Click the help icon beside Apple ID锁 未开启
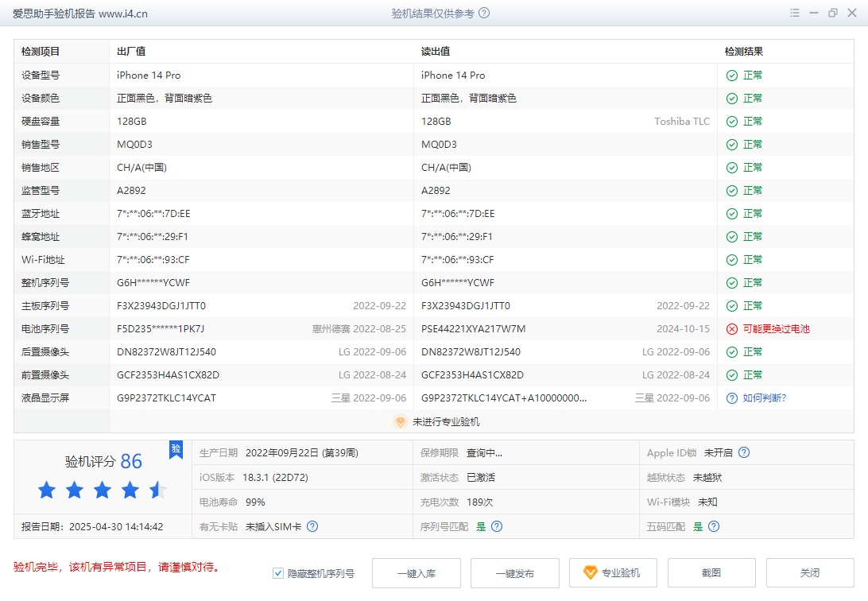This screenshot has width=868, height=601. [744, 452]
